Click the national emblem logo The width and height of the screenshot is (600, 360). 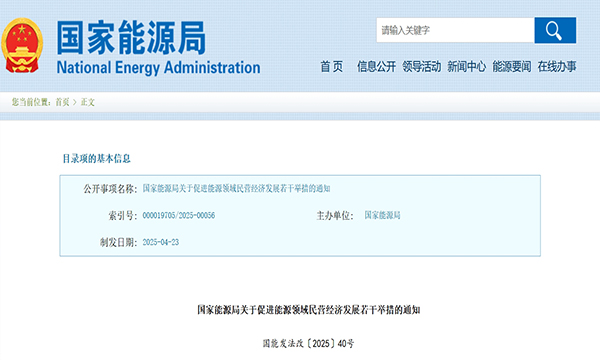pyautogui.click(x=22, y=45)
